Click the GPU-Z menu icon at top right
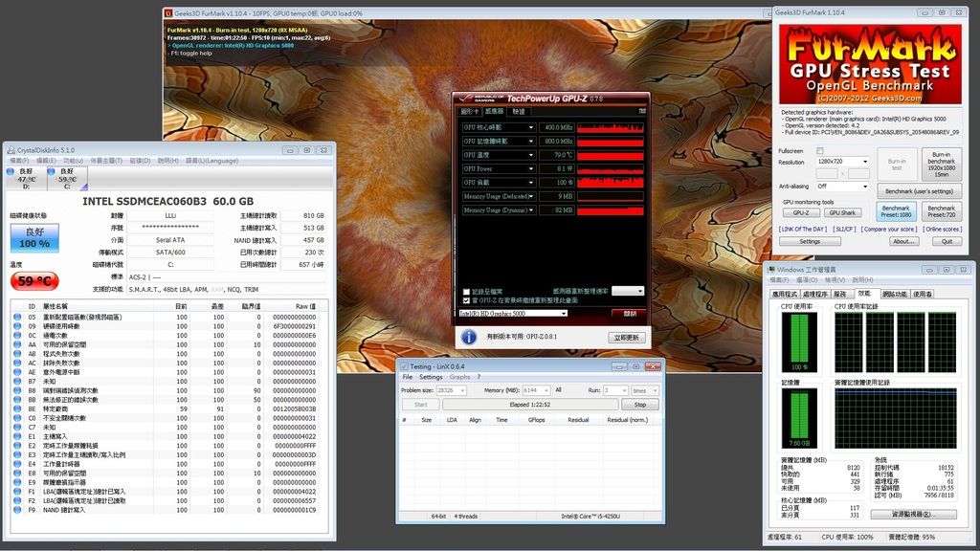 (642, 111)
